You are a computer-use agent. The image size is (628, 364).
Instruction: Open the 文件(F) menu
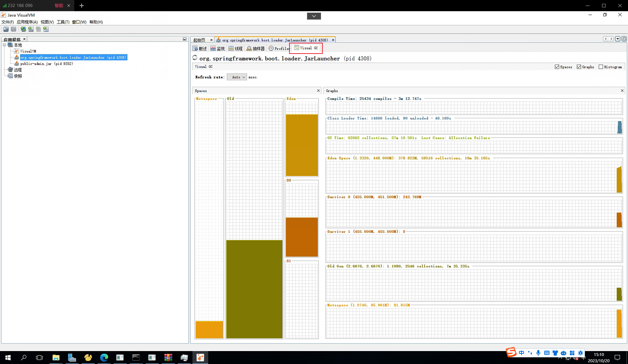pyautogui.click(x=8, y=22)
